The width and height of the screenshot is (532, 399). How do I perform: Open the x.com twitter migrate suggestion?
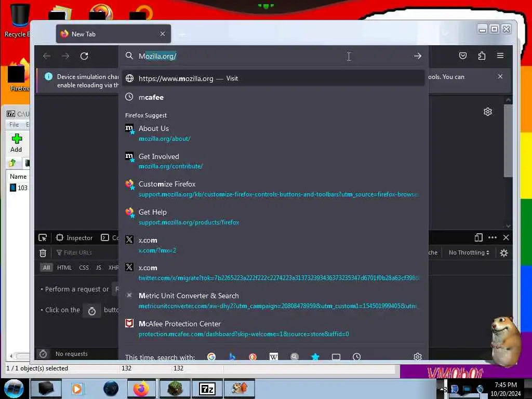click(273, 273)
